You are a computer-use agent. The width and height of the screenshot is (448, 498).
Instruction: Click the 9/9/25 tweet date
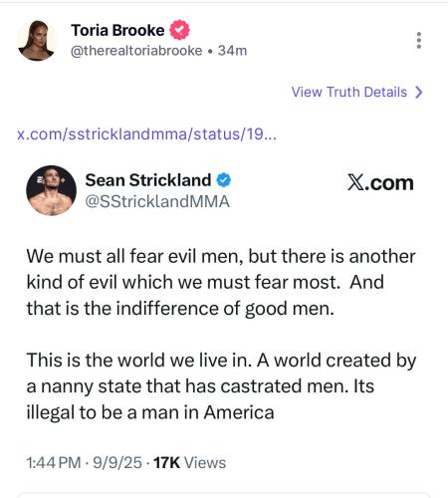pos(117,463)
